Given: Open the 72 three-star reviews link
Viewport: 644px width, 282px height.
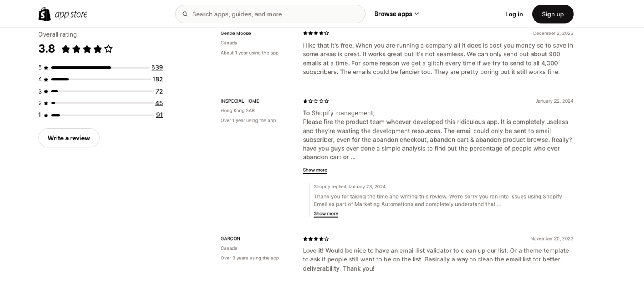Looking at the screenshot, I should (159, 91).
